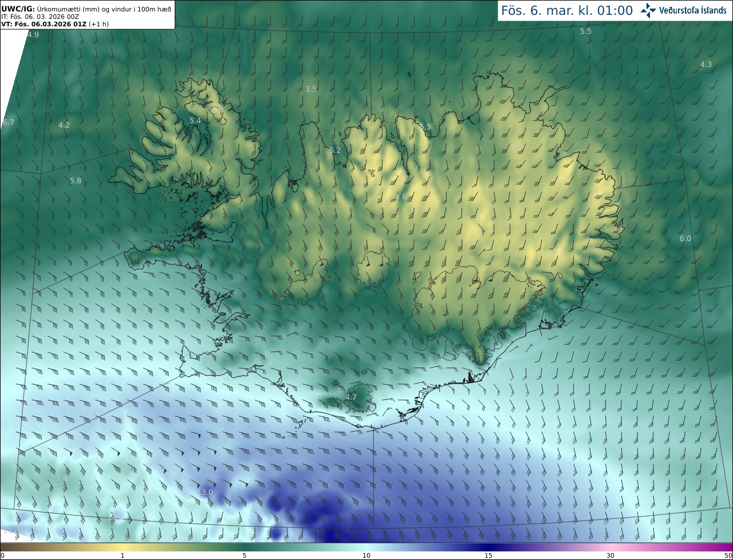Click the "IT: Fös. 06. 03. 2026 00Z" line
This screenshot has height=560, width=733.
pyautogui.click(x=40, y=17)
